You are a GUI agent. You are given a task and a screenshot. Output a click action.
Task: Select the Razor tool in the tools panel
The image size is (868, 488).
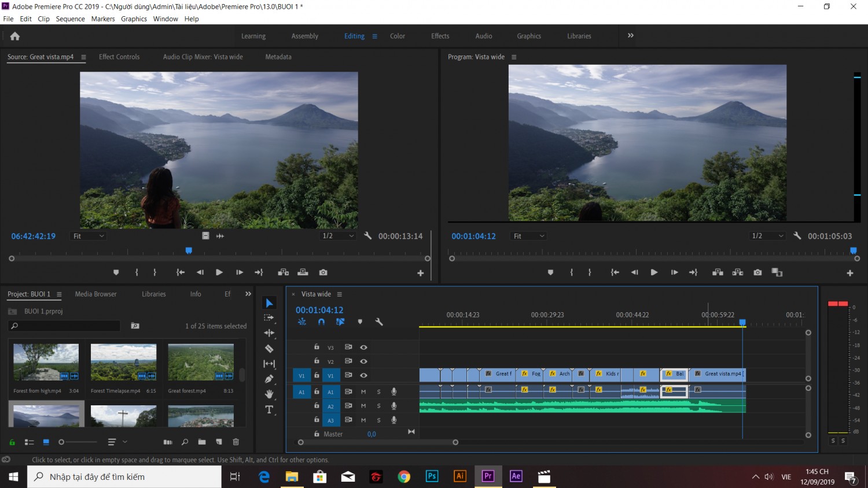tap(269, 349)
